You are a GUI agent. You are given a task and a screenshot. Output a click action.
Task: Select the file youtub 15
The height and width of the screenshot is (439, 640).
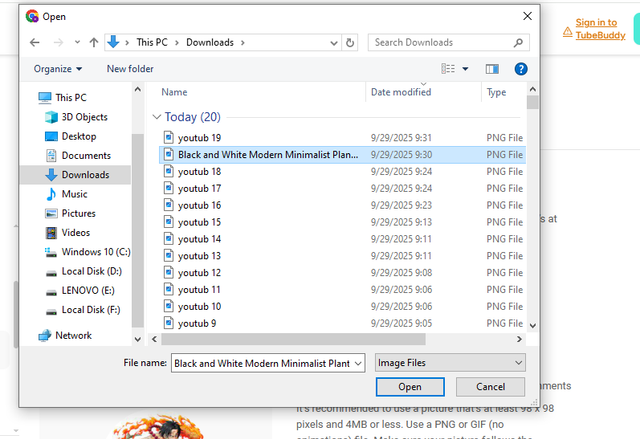(x=342, y=222)
